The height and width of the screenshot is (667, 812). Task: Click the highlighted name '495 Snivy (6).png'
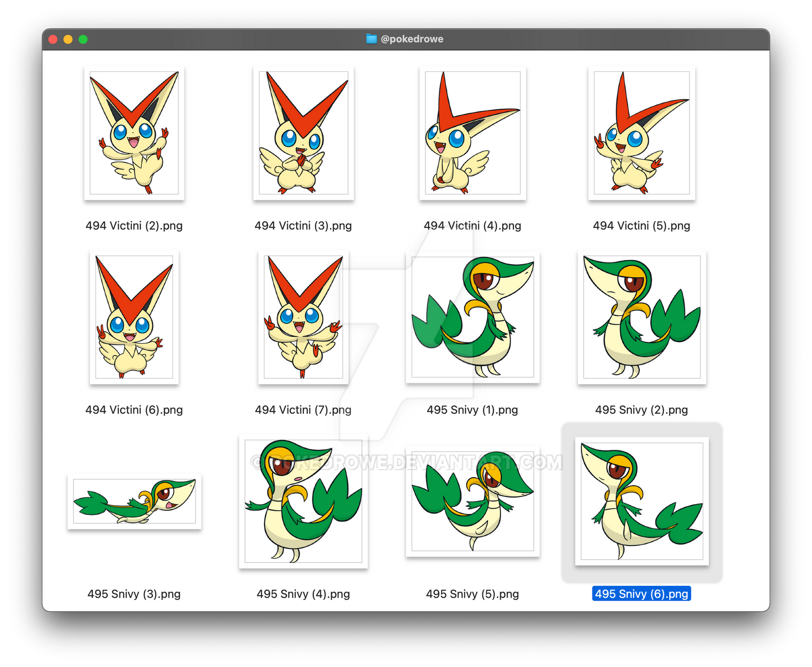642,594
